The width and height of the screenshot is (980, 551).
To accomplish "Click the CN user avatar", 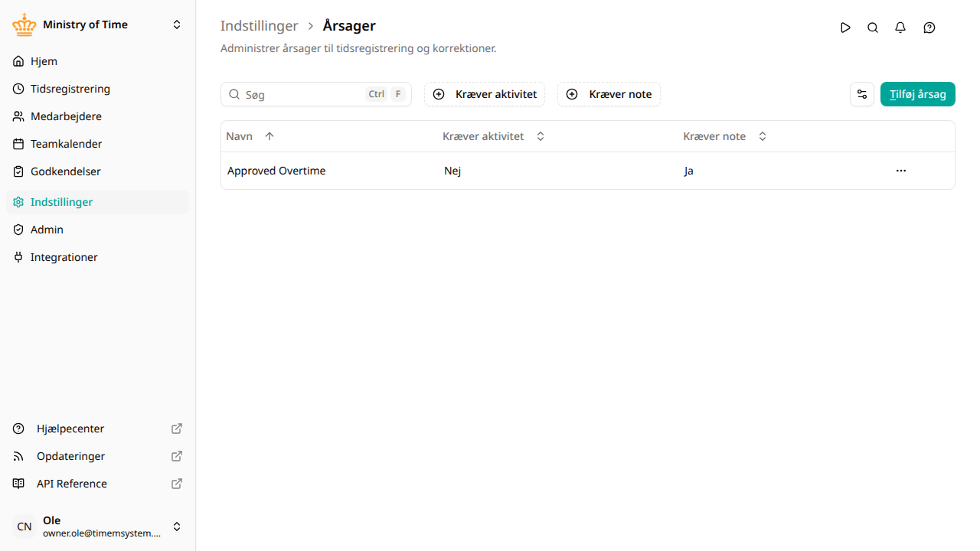I will click(x=24, y=527).
